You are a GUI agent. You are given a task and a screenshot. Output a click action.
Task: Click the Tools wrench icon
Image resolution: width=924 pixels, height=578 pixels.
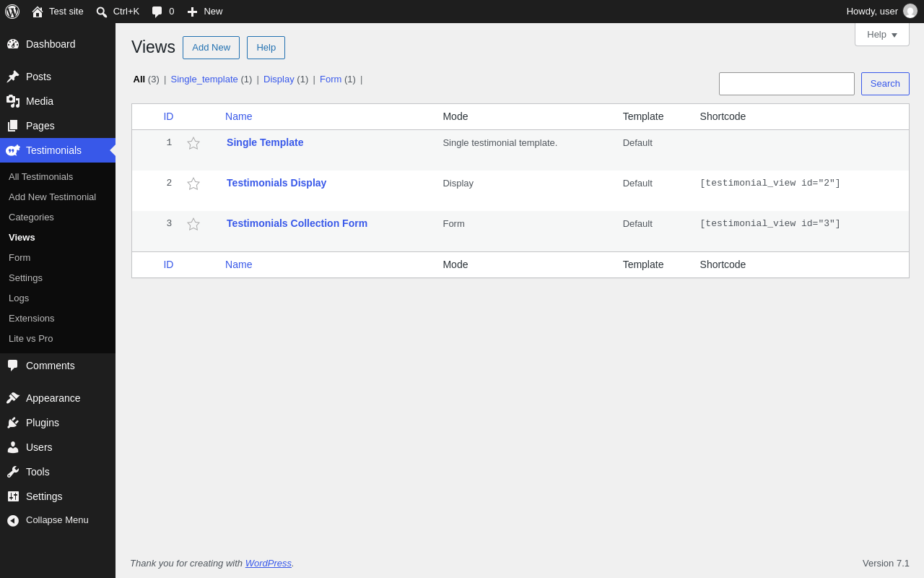13,472
